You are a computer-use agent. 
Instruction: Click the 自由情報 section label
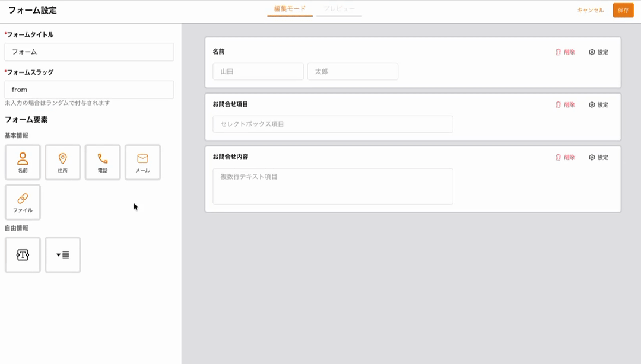17,228
